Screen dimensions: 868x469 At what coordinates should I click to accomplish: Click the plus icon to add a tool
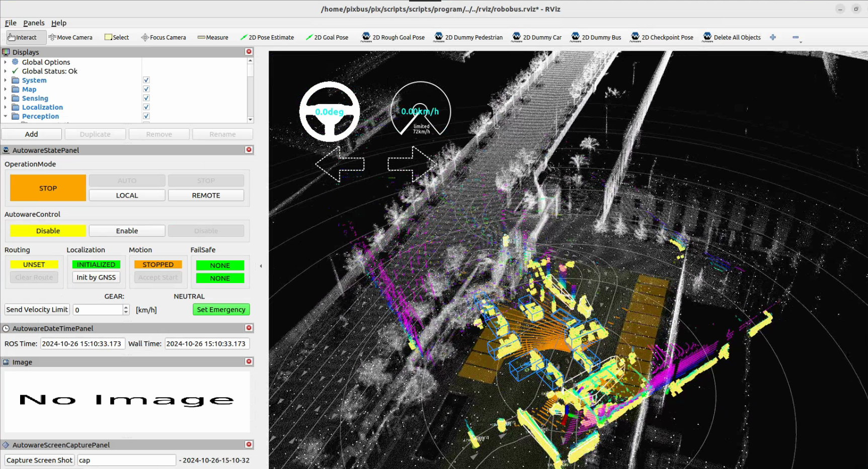pyautogui.click(x=773, y=37)
